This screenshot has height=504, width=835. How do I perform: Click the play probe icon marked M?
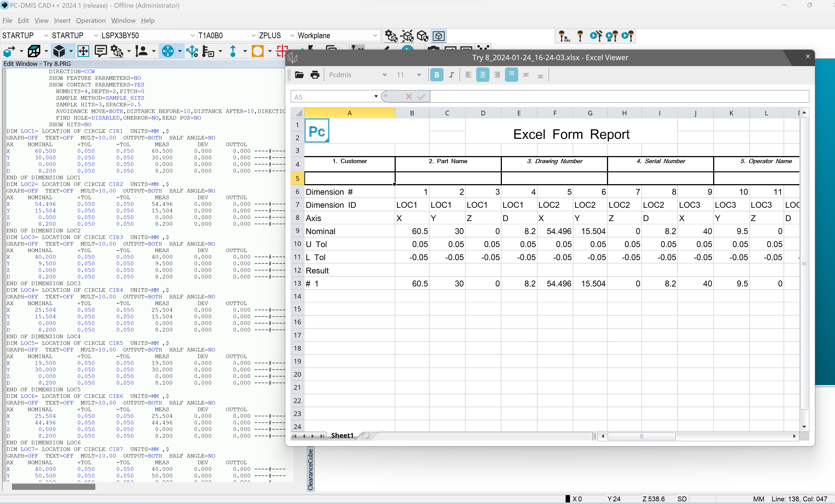pyautogui.click(x=612, y=36)
